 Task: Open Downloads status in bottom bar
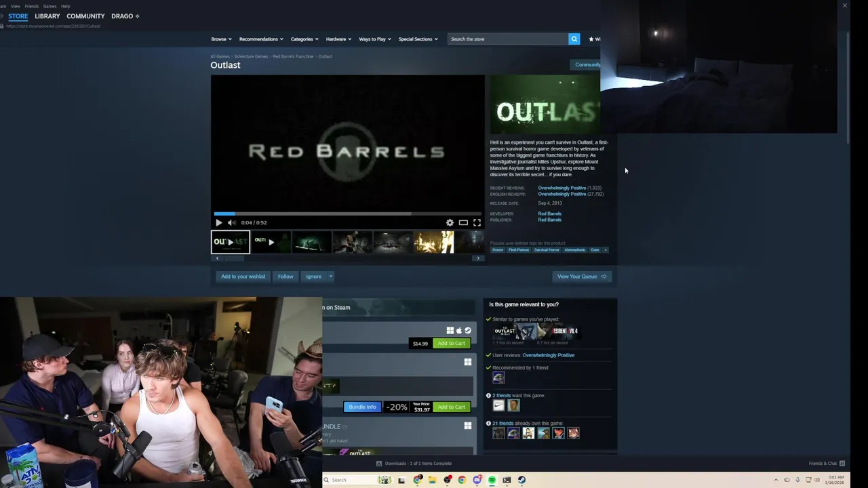[414, 464]
